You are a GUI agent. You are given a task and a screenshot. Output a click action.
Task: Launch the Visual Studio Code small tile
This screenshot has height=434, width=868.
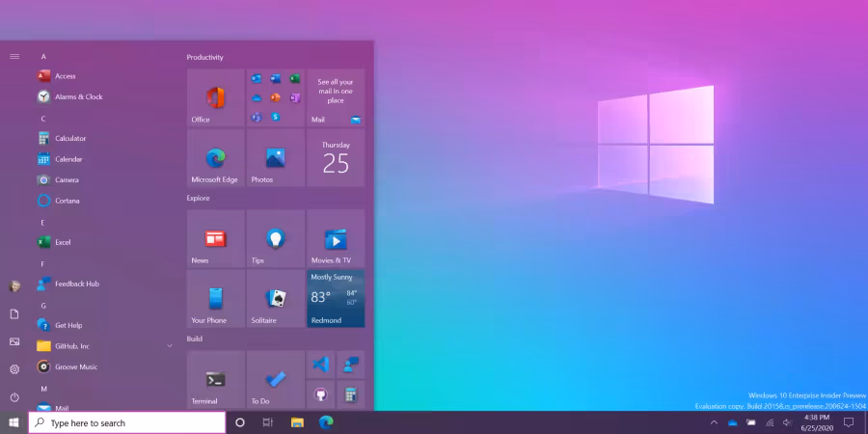click(320, 365)
